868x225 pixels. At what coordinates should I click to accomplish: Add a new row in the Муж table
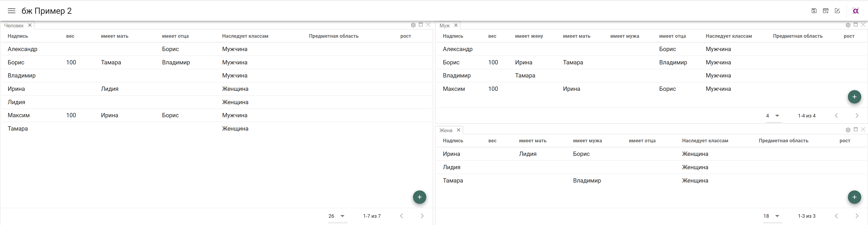[x=854, y=97]
